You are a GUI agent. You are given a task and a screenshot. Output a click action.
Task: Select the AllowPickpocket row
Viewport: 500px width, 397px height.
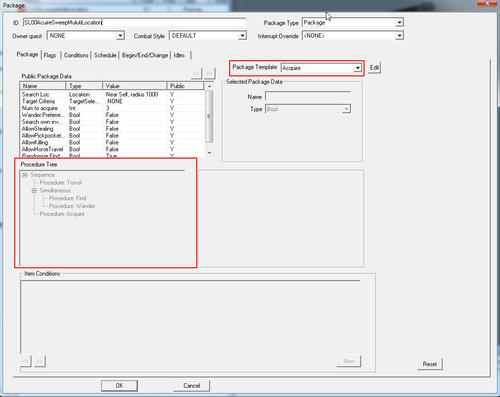coord(112,136)
